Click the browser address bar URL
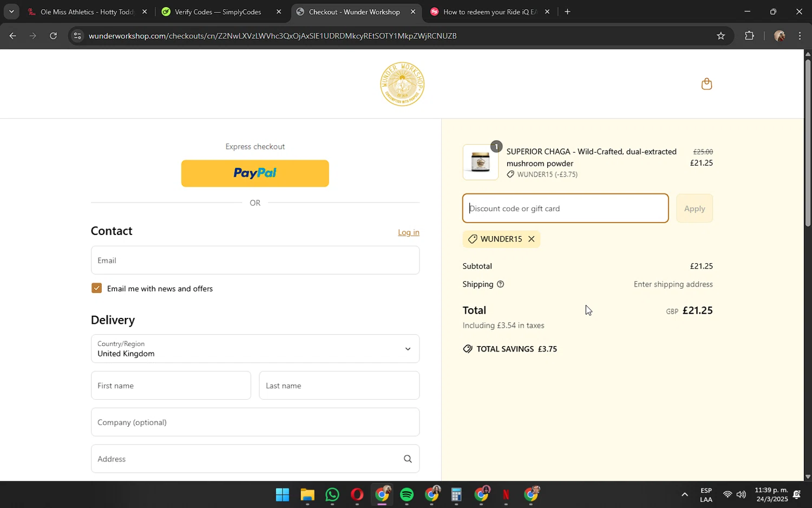812x508 pixels. point(272,36)
